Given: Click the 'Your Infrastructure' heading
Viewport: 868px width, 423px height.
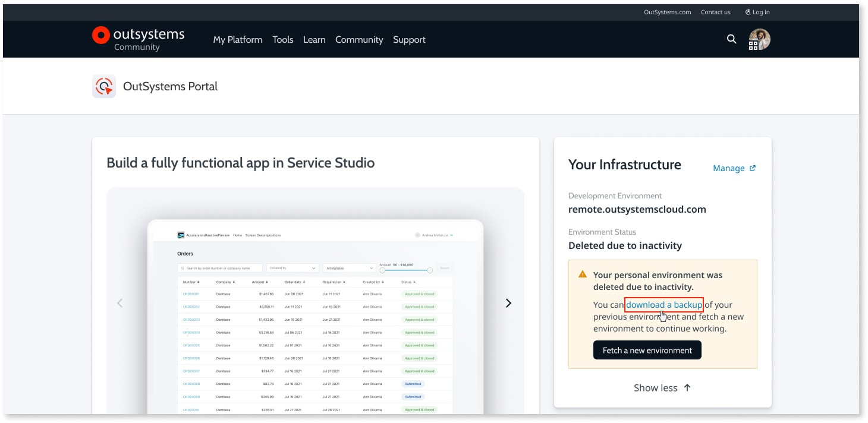Looking at the screenshot, I should point(625,165).
